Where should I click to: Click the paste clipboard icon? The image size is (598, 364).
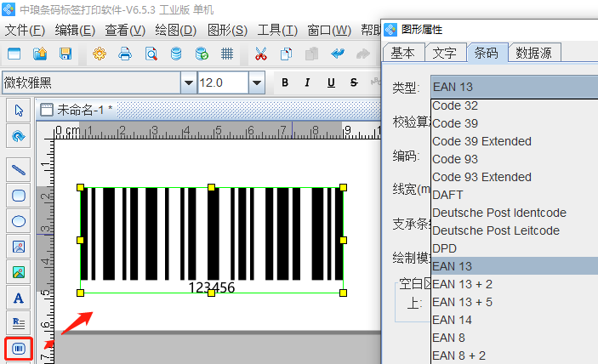[x=311, y=54]
